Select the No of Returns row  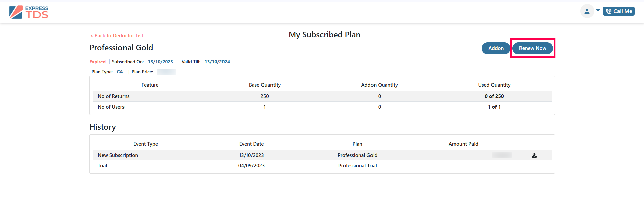tap(322, 96)
